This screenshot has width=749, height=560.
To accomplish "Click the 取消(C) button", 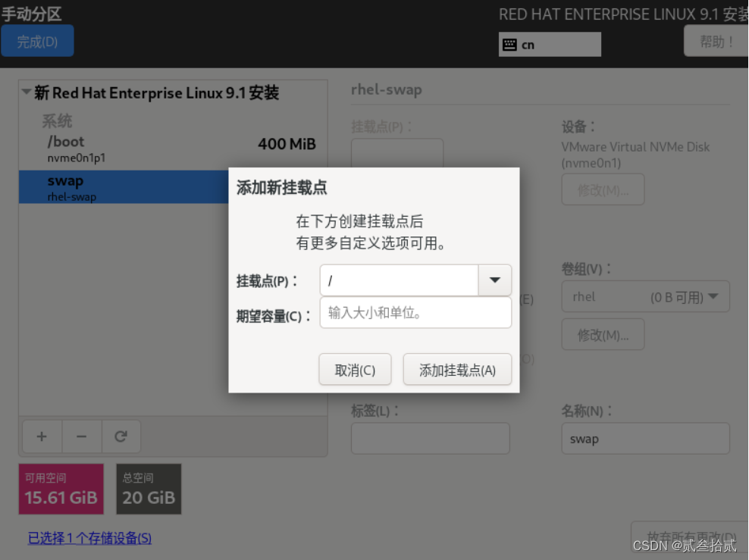I will click(x=355, y=370).
